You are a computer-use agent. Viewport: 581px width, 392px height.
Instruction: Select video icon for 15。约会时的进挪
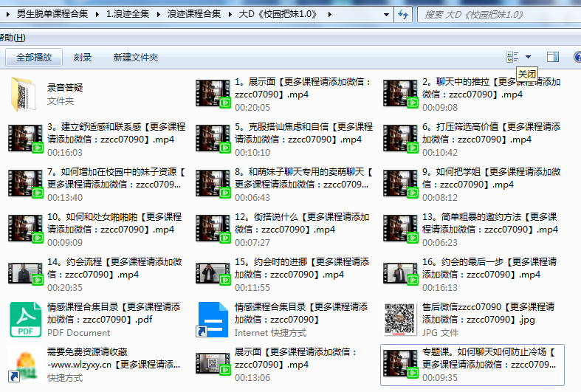(213, 274)
